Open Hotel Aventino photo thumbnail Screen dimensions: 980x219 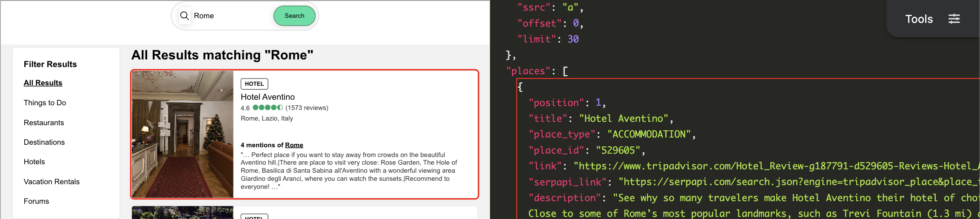click(183, 134)
